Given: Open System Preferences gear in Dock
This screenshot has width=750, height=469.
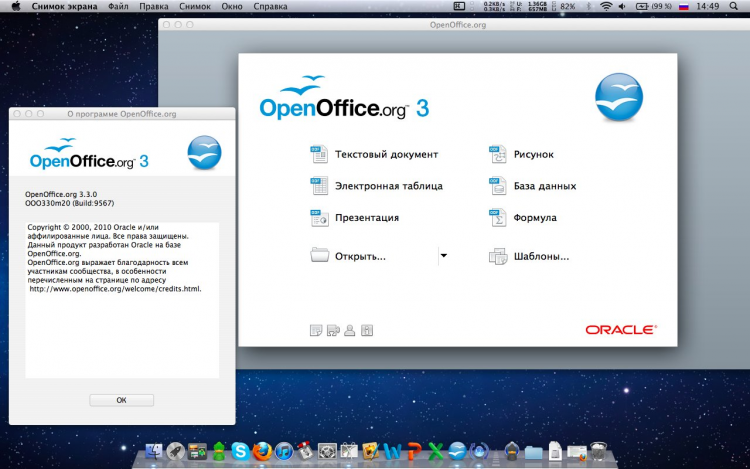Looking at the screenshot, I should [327, 451].
